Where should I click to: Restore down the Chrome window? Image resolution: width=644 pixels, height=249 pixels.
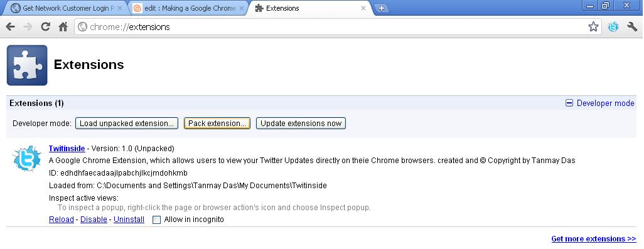(x=605, y=6)
